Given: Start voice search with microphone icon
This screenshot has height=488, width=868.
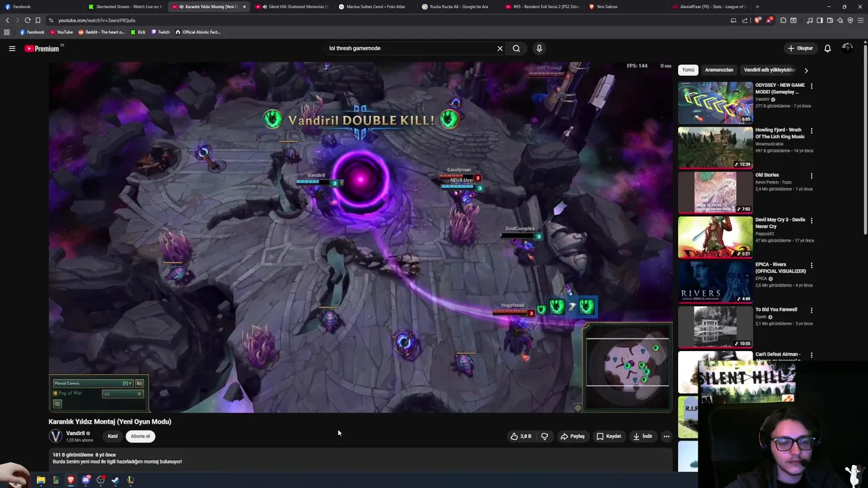Looking at the screenshot, I should point(539,48).
